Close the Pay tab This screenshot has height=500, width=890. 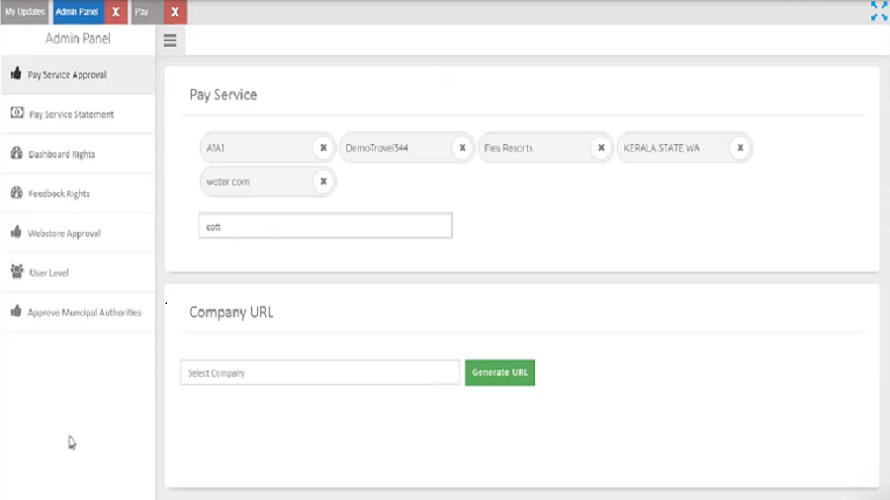coord(175,12)
